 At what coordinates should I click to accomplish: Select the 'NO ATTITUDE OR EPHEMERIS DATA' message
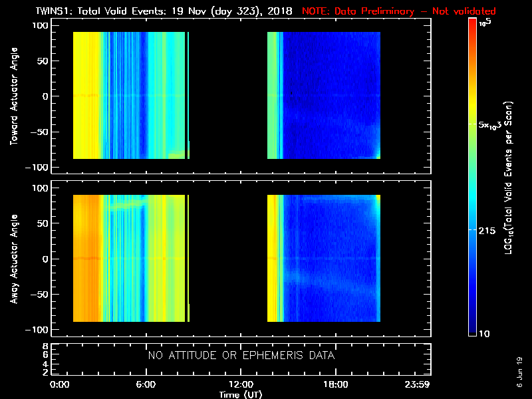[x=241, y=356]
